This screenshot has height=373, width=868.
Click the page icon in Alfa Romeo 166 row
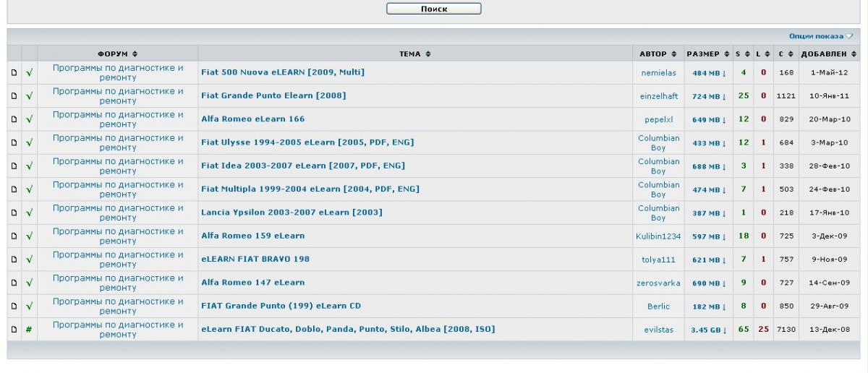click(x=14, y=119)
